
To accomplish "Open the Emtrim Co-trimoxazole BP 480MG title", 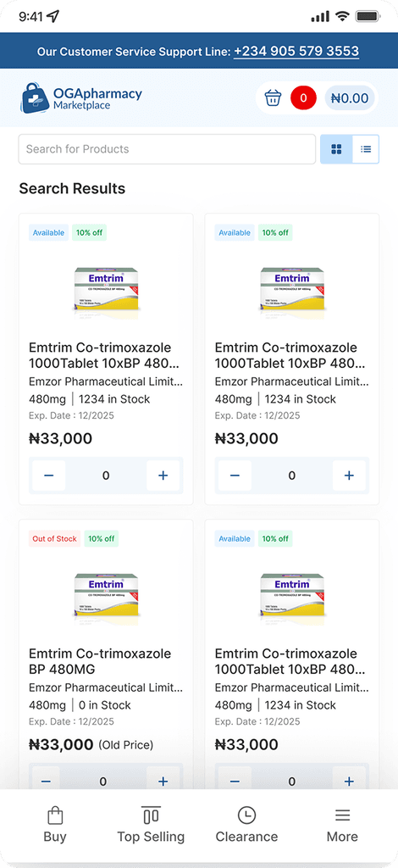I will (x=100, y=661).
